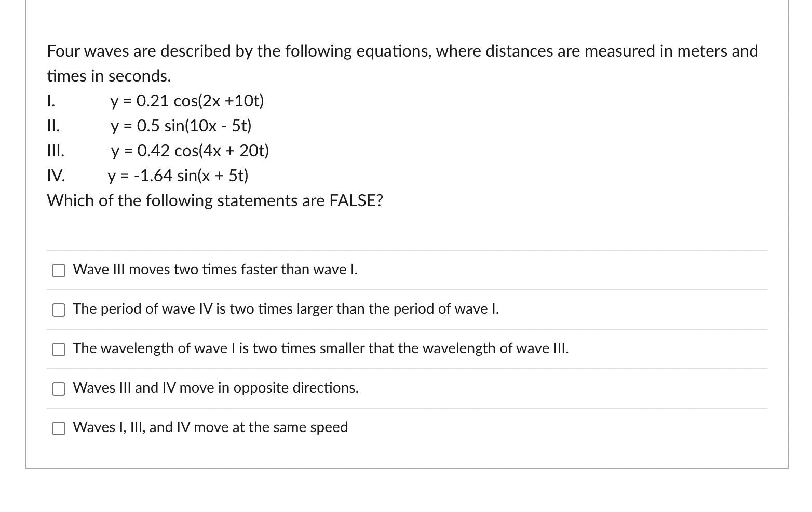Select 'The period of wave IV is two times larger' statement

pos(58,309)
